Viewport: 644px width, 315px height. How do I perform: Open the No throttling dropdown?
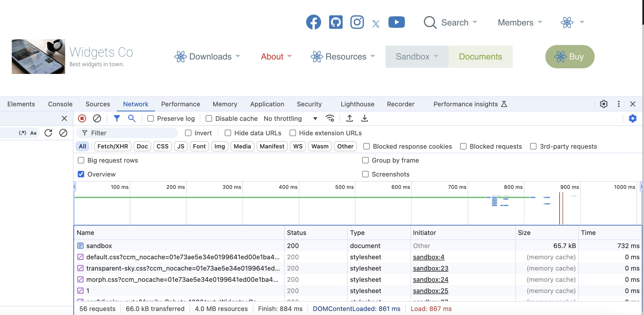click(x=290, y=119)
